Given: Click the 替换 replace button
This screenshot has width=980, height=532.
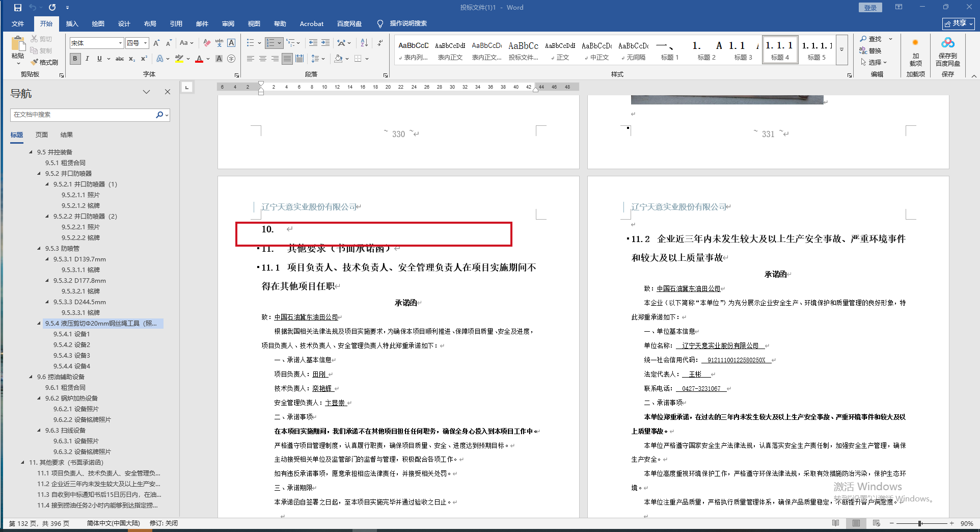Looking at the screenshot, I should (x=870, y=50).
